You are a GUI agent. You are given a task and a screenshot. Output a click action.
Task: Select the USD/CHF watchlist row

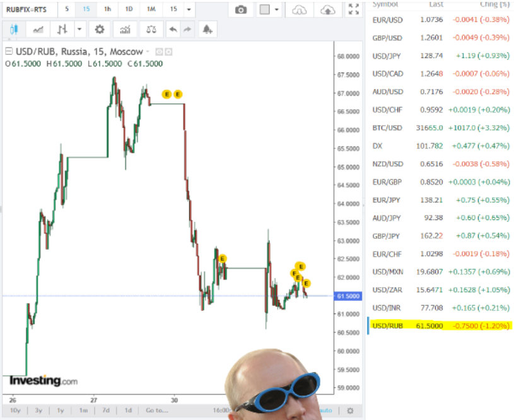[x=440, y=110]
